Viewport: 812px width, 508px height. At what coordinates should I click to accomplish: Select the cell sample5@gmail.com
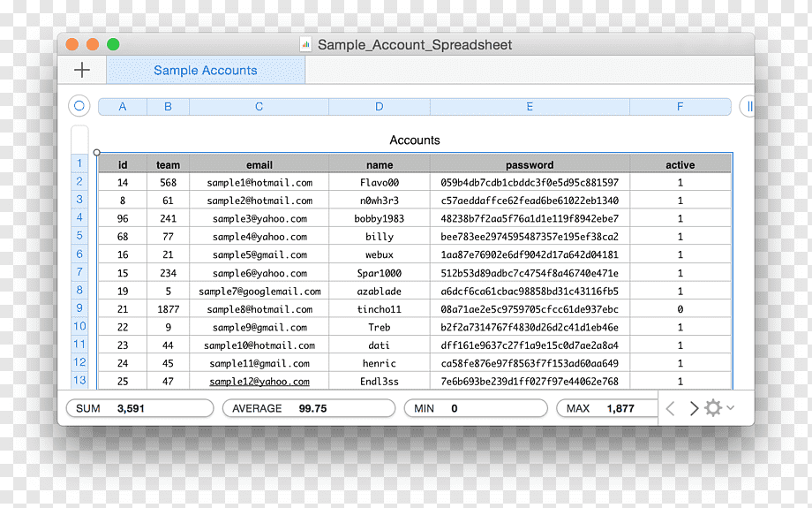pos(259,255)
